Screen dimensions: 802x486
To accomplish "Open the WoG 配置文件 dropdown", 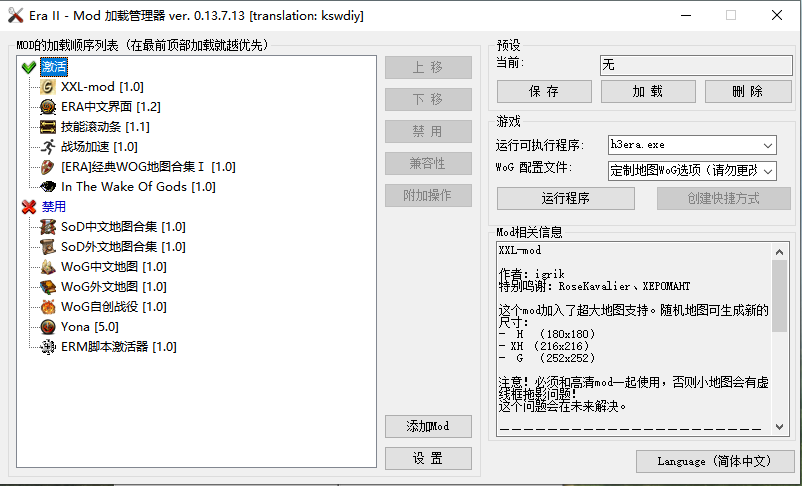I will (x=692, y=171).
